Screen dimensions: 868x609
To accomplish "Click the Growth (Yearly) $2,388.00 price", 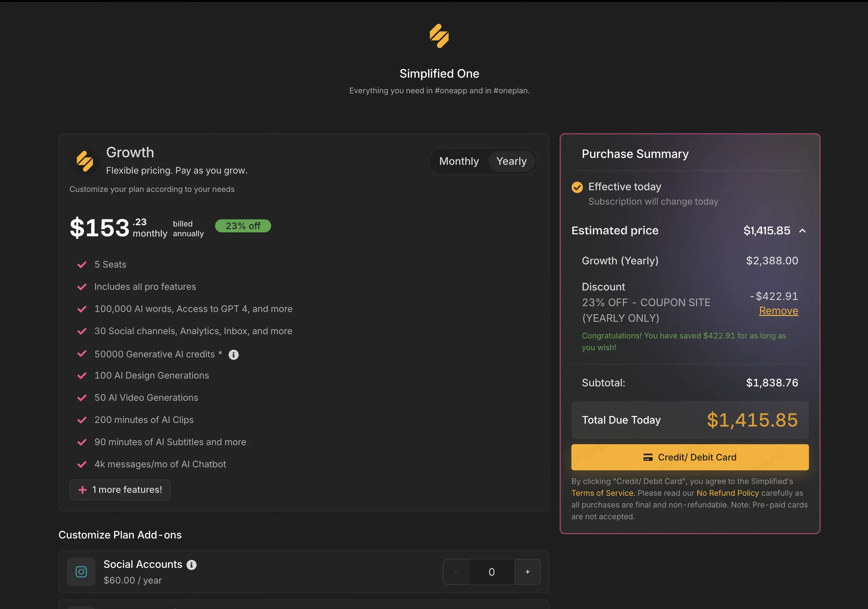I will pyautogui.click(x=772, y=261).
